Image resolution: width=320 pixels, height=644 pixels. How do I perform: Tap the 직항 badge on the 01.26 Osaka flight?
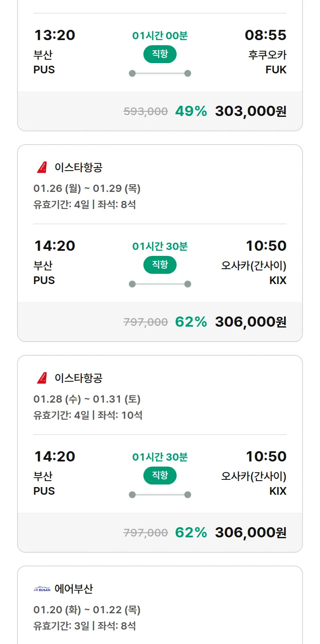point(160,265)
